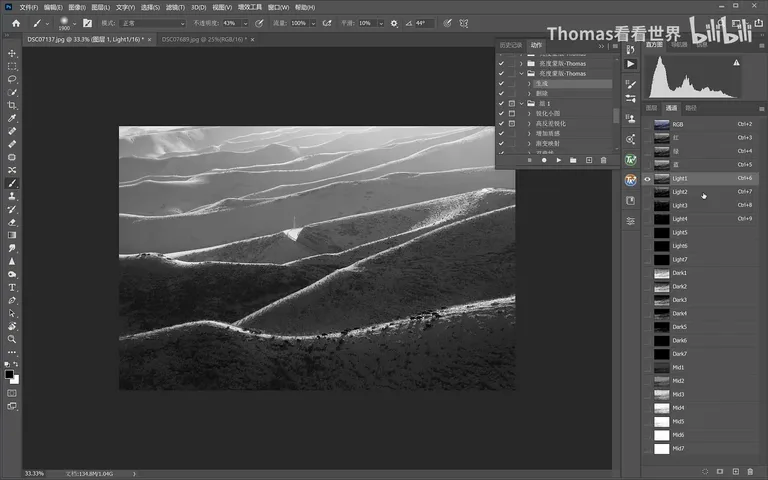Viewport: 768px width, 480px height.
Task: Toggle checkmark for 生成 action
Action: tap(501, 83)
